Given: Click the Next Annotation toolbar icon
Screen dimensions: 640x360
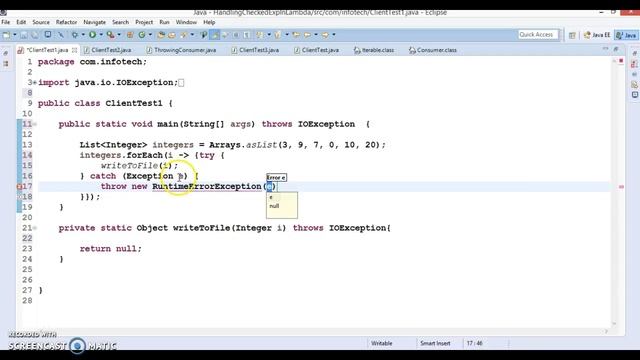Looking at the screenshot, I should (260, 35).
